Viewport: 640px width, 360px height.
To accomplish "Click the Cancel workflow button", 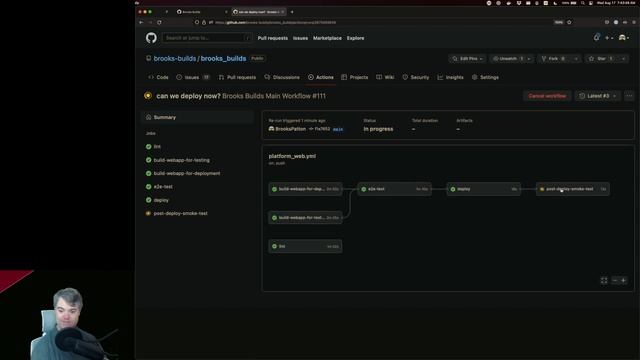I will click(x=547, y=96).
